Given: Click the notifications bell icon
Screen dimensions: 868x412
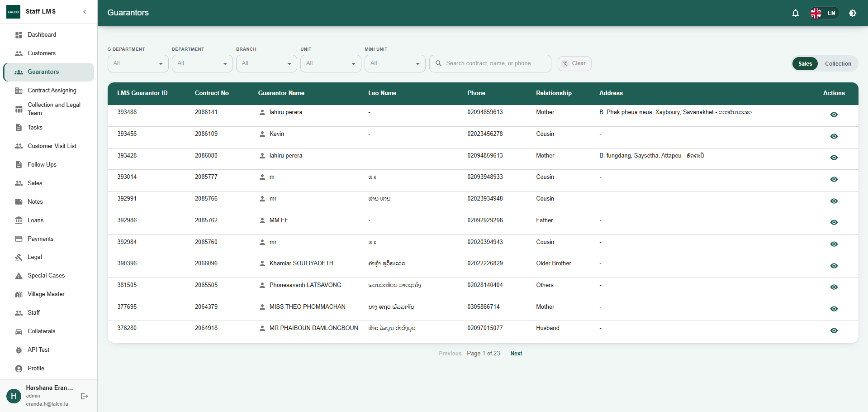Looking at the screenshot, I should pos(795,13).
